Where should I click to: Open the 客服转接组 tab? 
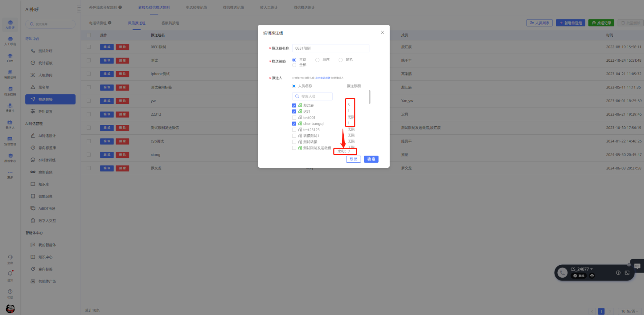coord(170,23)
